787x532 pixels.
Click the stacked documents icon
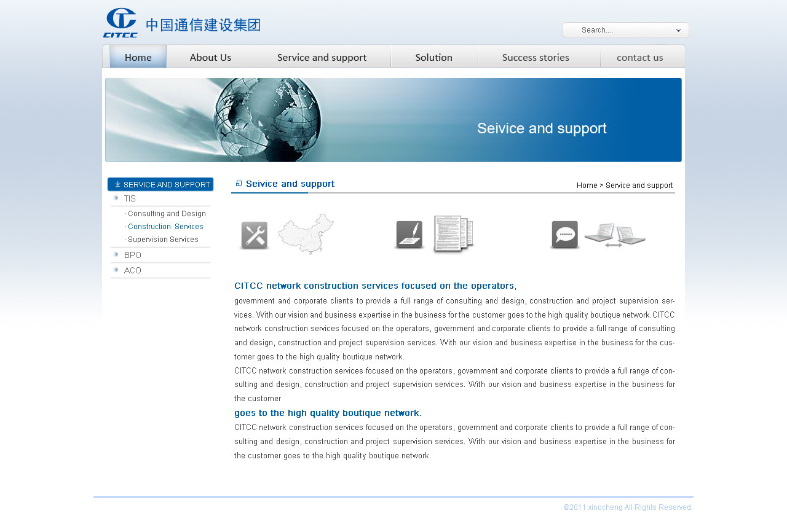454,234
